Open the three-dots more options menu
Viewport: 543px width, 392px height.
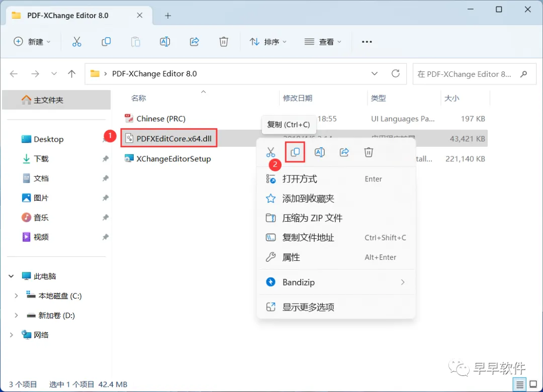[x=367, y=42]
